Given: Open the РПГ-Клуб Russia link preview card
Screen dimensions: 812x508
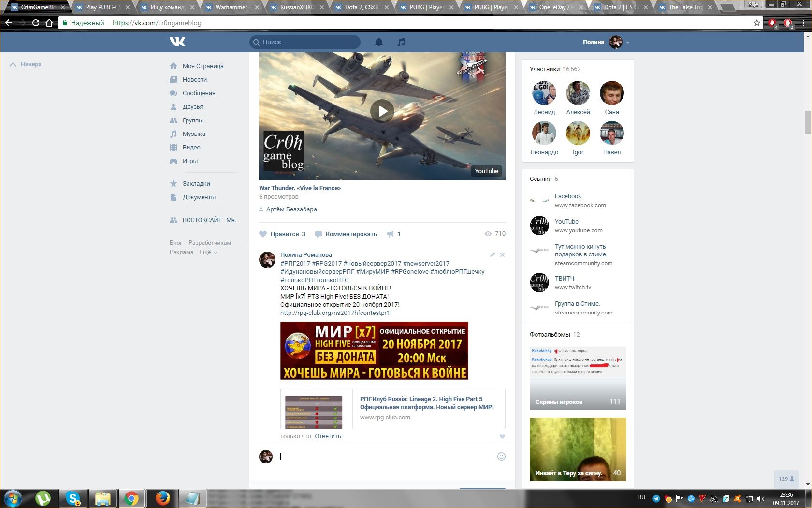Looking at the screenshot, I should (393, 409).
